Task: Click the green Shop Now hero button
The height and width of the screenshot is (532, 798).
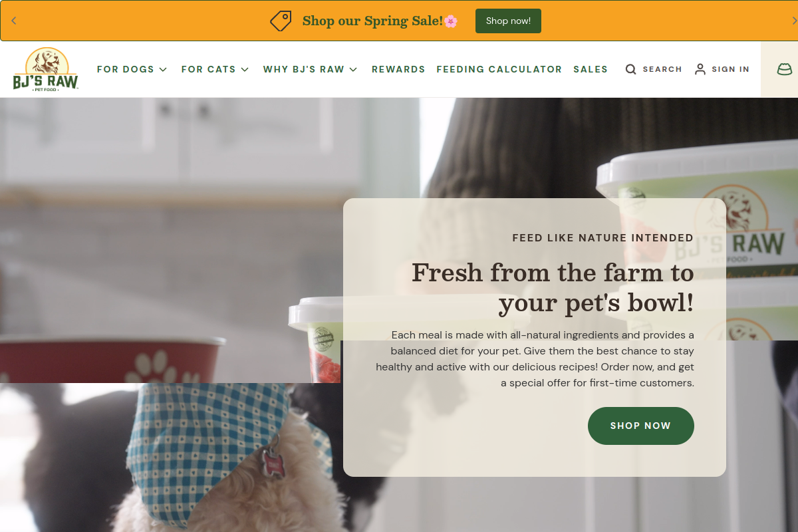Action: point(641,426)
